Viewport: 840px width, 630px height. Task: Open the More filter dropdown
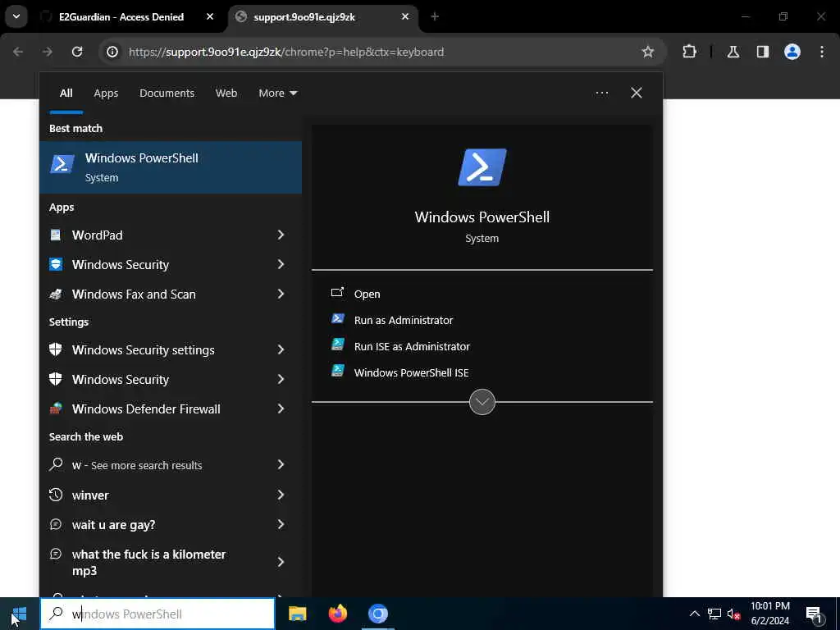point(277,94)
